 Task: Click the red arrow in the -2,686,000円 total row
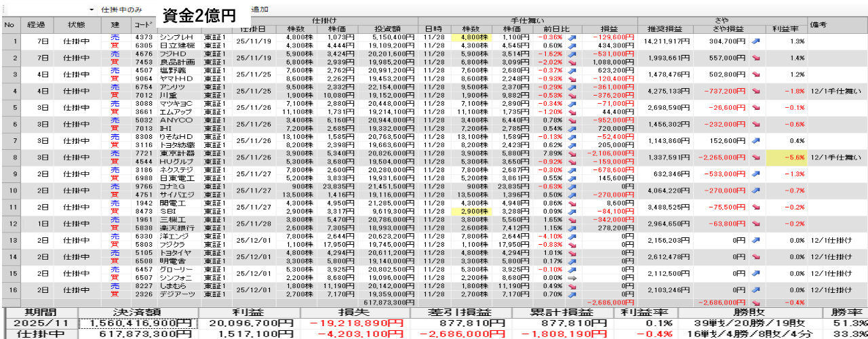point(755,302)
